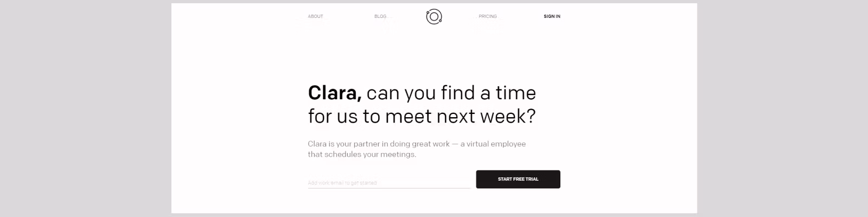Viewport: 868px width, 217px height.
Task: Click the bold word "Clara," in headline
Action: pos(334,93)
